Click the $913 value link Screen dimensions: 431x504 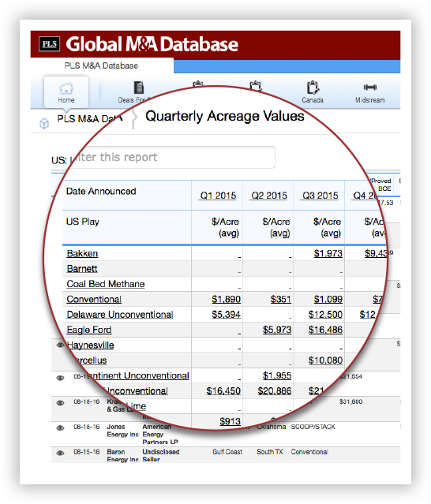tap(230, 421)
